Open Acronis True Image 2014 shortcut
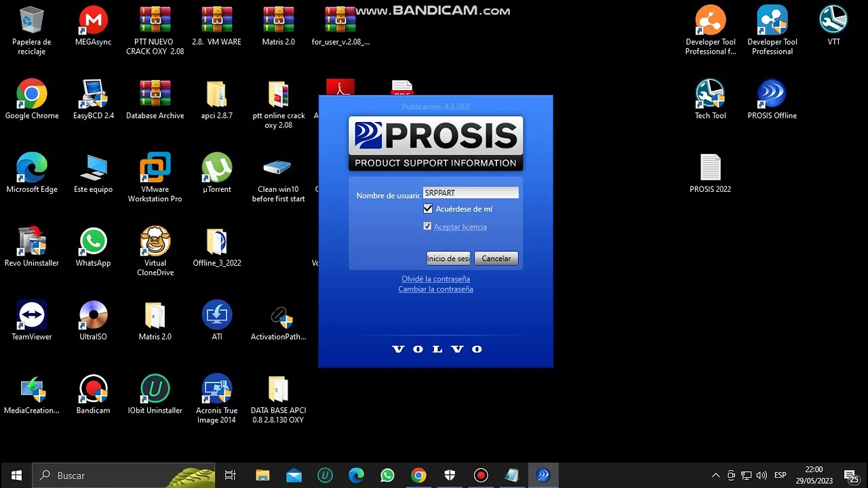Viewport: 868px width, 488px height. [x=216, y=399]
